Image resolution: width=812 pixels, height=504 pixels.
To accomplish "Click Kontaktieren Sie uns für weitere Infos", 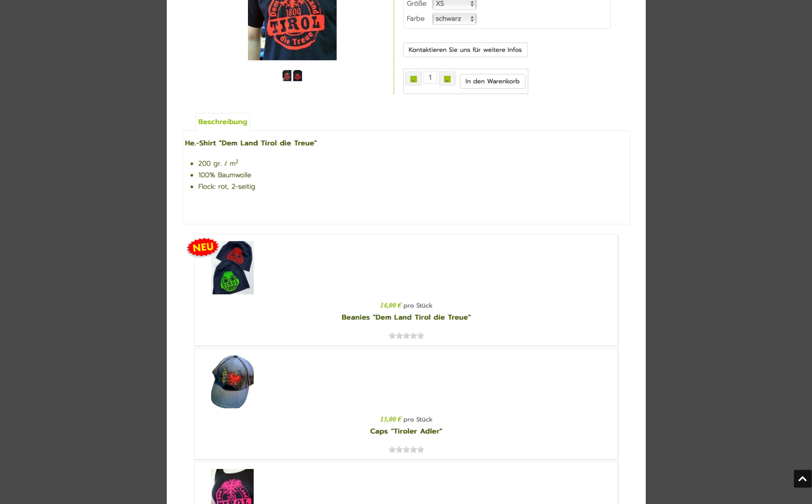I will click(465, 50).
